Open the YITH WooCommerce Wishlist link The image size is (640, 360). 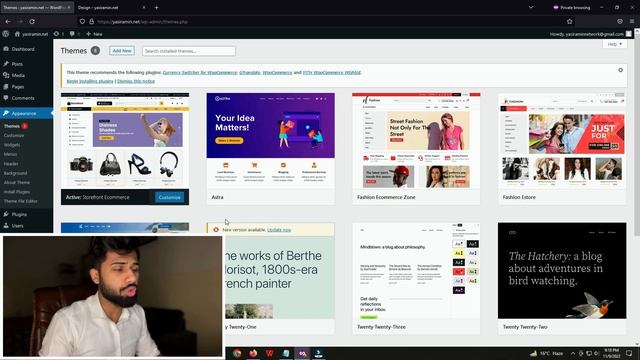[x=332, y=73]
